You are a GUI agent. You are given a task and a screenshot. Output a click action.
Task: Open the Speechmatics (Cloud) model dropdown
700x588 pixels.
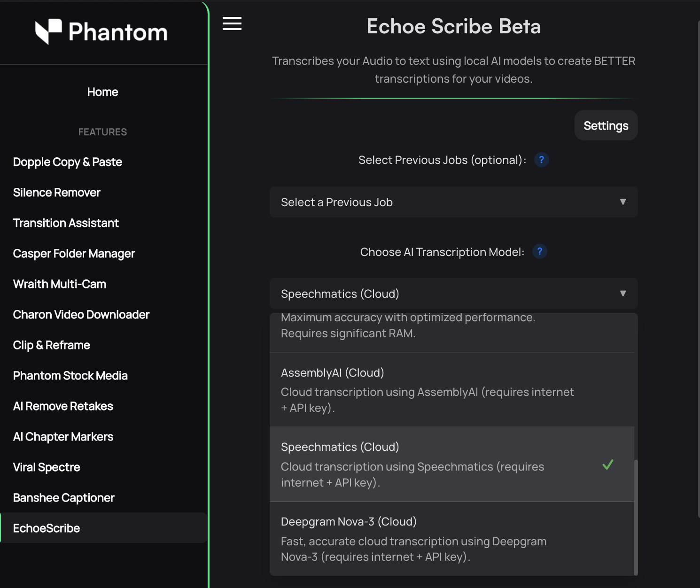pyautogui.click(x=453, y=294)
